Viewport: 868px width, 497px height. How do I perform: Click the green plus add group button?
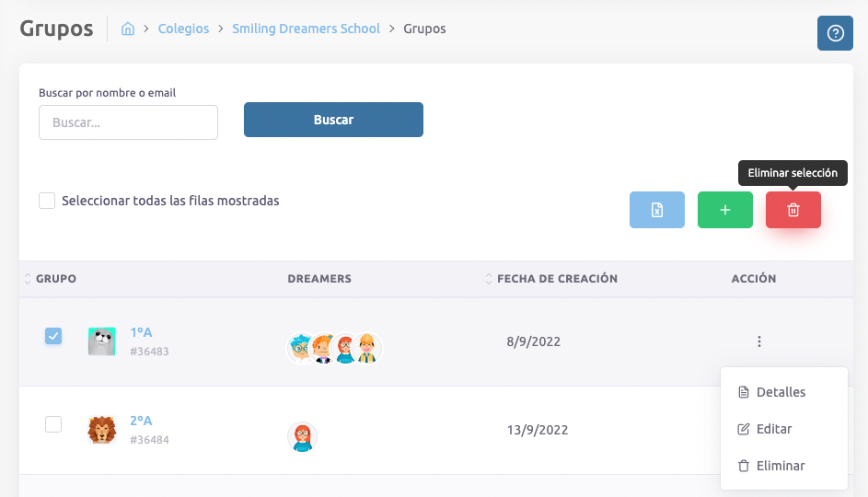724,210
